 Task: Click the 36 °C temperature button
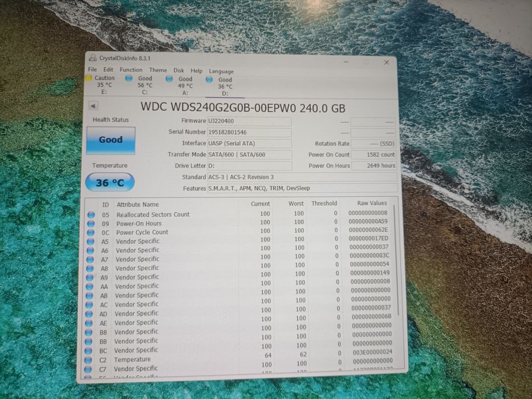pos(109,182)
